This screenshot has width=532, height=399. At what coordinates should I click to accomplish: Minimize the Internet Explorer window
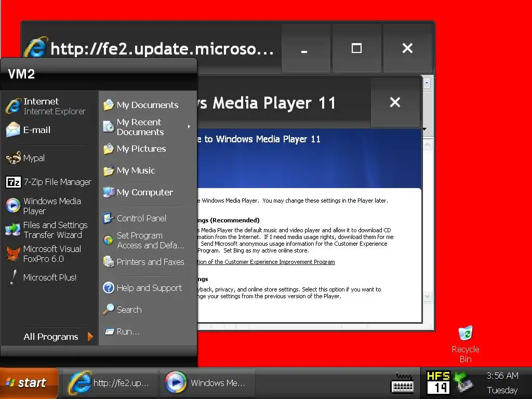[305, 48]
